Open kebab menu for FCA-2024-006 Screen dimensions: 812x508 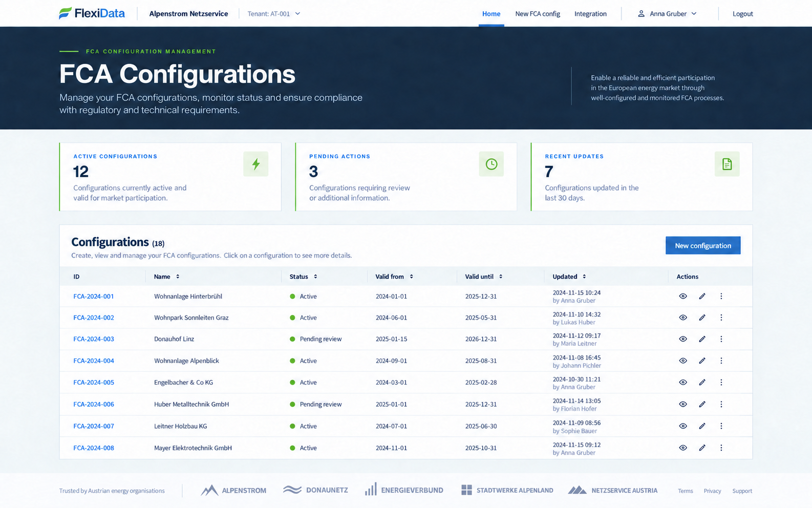721,404
